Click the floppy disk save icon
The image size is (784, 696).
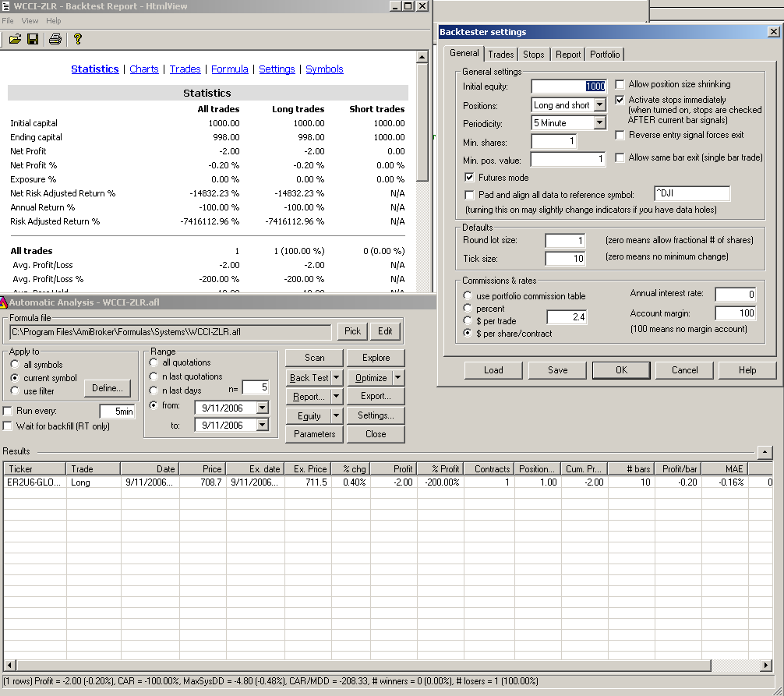point(33,39)
